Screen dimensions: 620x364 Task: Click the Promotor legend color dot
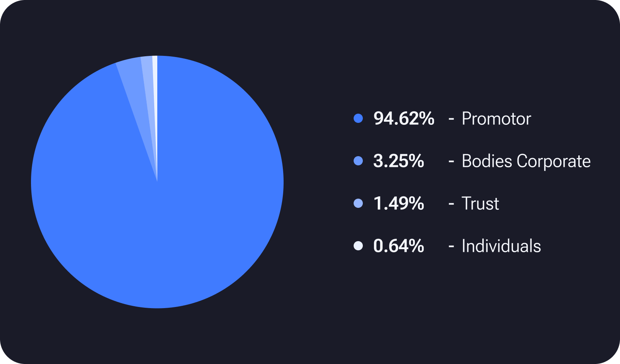[358, 119]
